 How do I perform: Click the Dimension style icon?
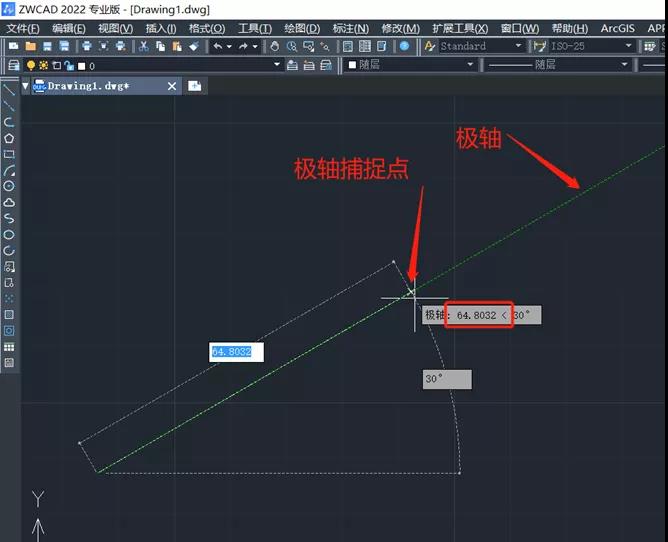click(540, 46)
